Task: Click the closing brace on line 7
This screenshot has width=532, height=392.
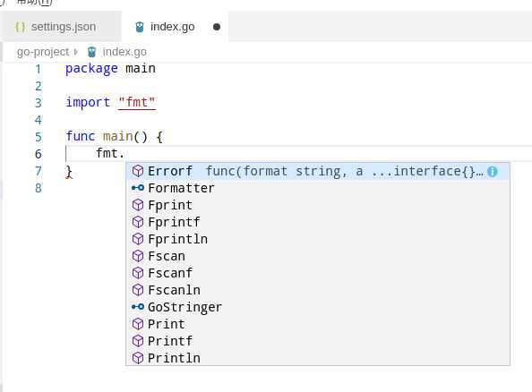Action: pos(69,171)
